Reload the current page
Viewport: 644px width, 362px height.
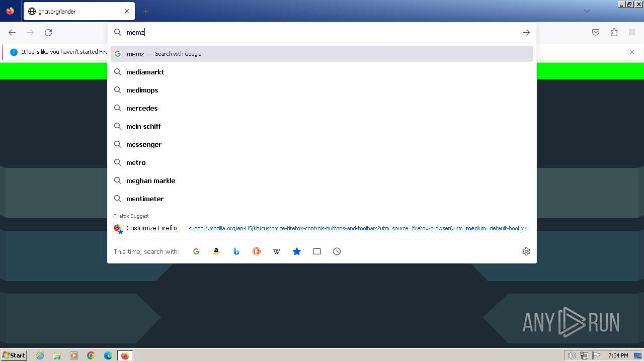click(x=48, y=32)
